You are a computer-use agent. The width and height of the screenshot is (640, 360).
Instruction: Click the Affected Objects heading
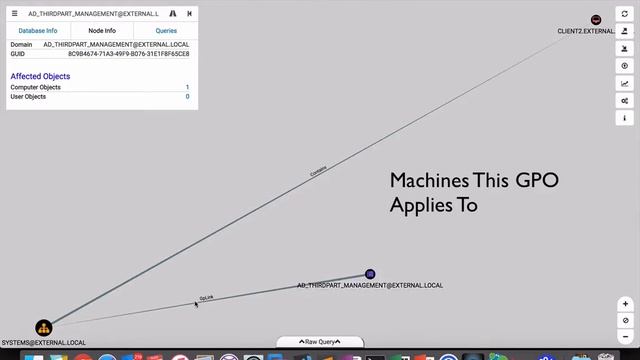tap(40, 76)
